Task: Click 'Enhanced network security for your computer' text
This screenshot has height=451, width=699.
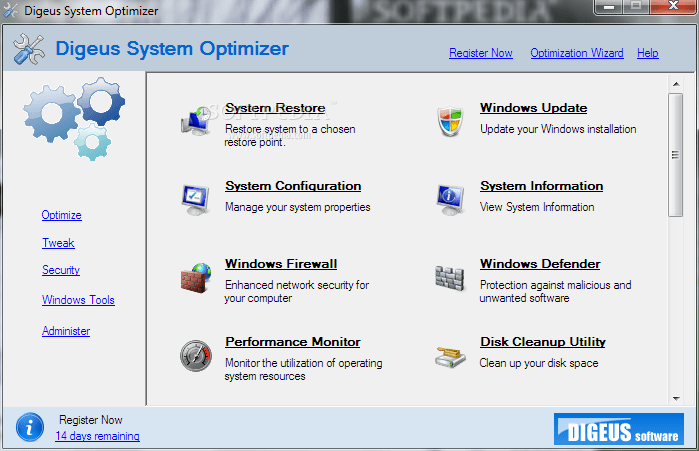Action: (296, 291)
